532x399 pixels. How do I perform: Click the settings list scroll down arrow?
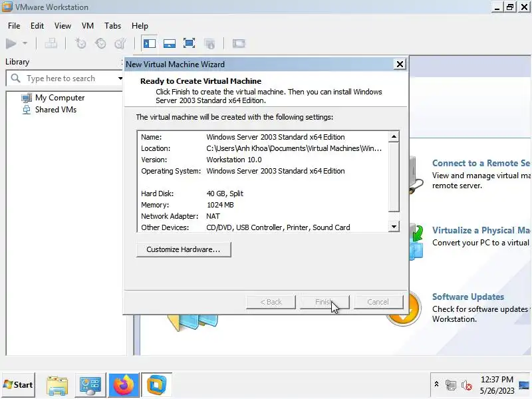(x=394, y=226)
